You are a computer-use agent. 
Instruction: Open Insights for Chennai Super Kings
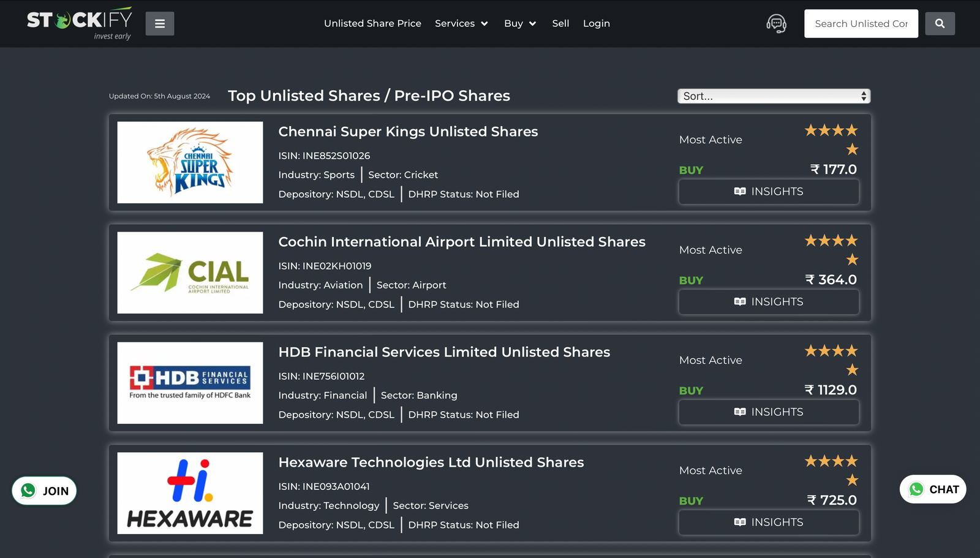(769, 192)
